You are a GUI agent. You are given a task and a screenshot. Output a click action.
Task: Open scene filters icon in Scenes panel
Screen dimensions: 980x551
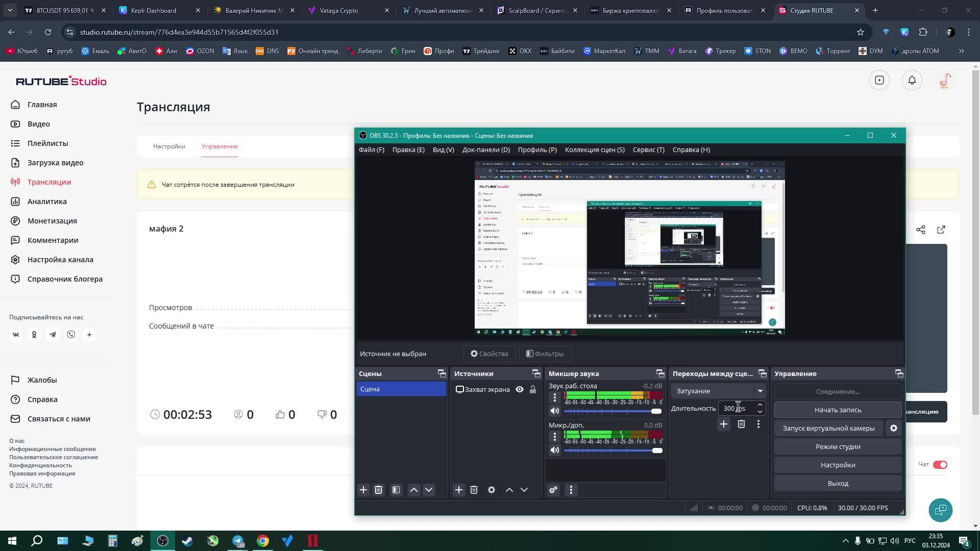[x=396, y=490]
